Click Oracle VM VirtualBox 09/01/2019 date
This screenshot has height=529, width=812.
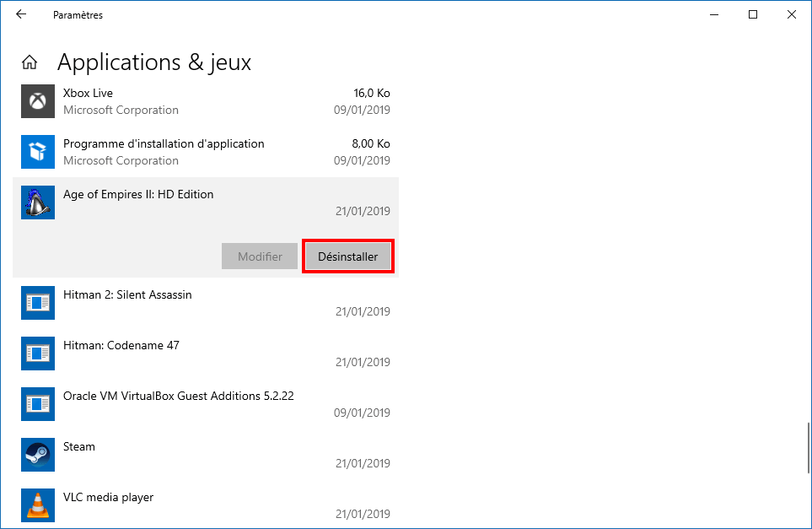[x=362, y=413]
